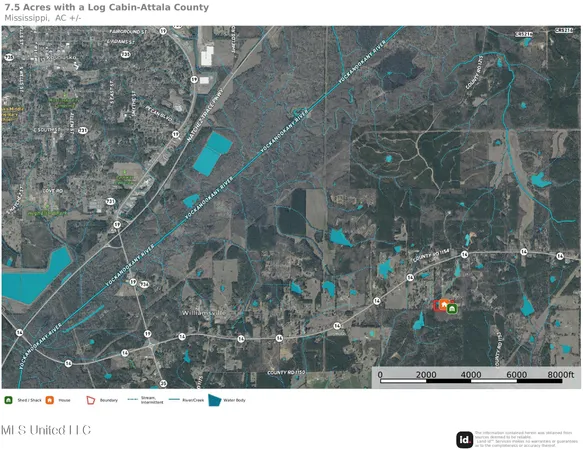Screen dimensions: 583x450
Task: Click the "6000" label on the scale bar
Action: (x=516, y=375)
